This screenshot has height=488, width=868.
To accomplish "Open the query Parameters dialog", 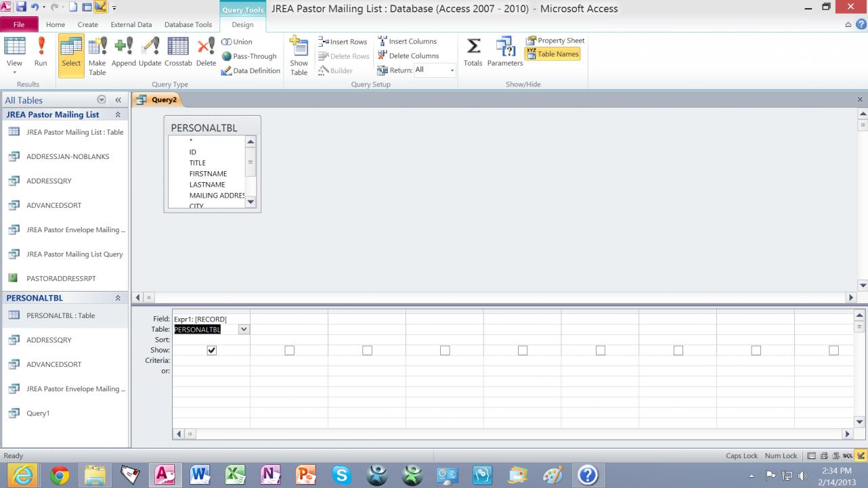I will coord(505,53).
